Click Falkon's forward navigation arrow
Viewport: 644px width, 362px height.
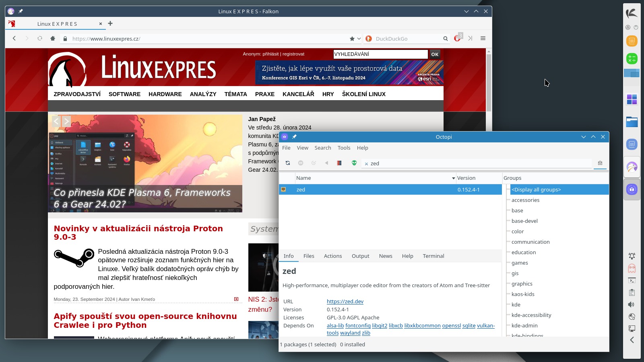click(27, 39)
